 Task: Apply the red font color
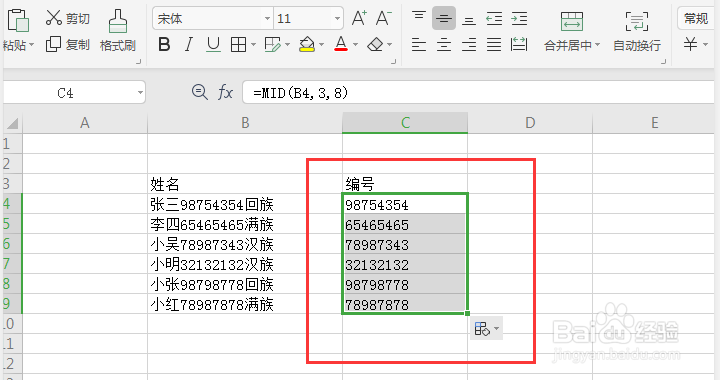click(341, 45)
